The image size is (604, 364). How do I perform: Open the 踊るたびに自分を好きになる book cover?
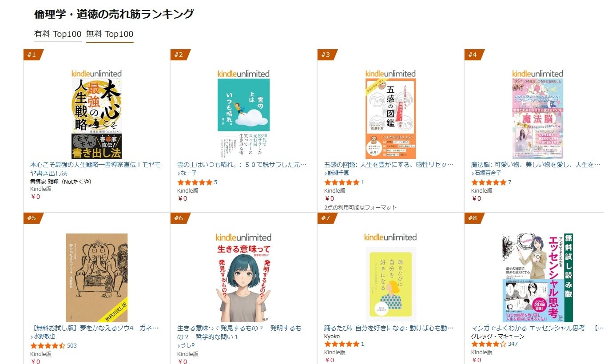click(x=390, y=284)
